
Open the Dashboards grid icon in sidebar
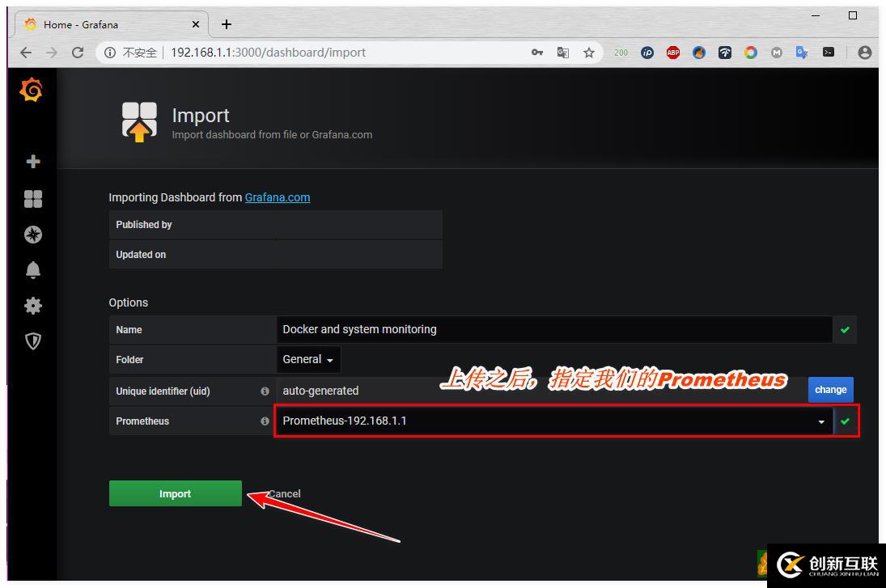[33, 198]
